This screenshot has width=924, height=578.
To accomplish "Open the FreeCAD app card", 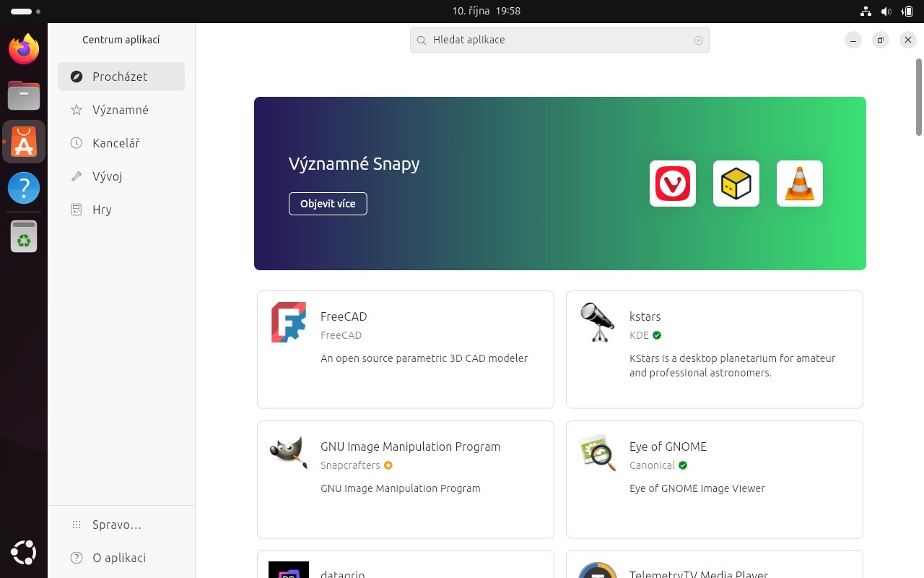I will tap(406, 350).
